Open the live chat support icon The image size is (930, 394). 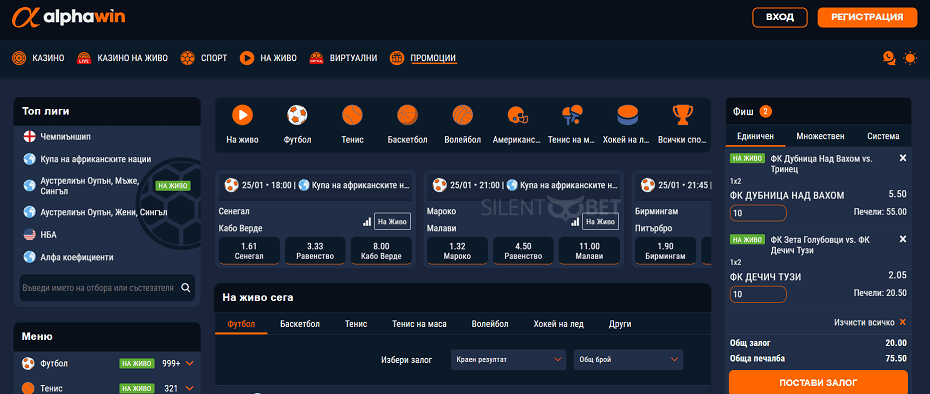point(888,58)
